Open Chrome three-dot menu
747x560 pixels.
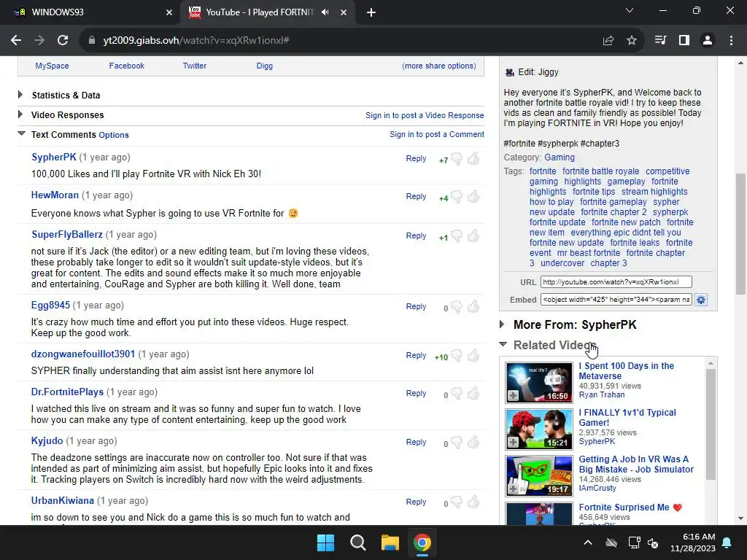click(731, 41)
